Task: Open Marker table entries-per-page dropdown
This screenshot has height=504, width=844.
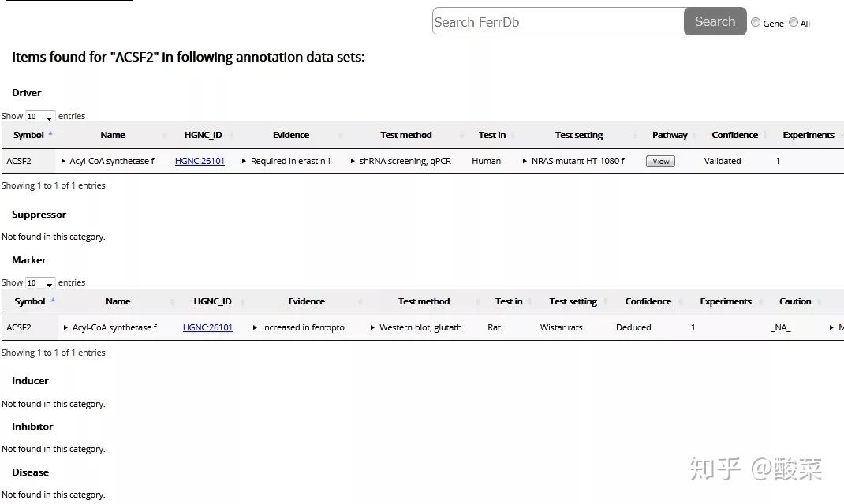Action: [40, 283]
